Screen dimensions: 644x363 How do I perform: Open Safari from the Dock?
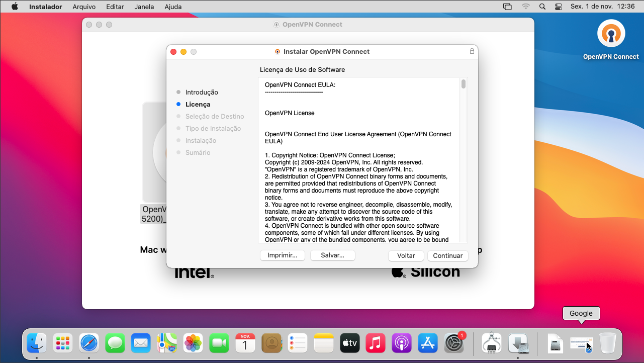point(89,343)
